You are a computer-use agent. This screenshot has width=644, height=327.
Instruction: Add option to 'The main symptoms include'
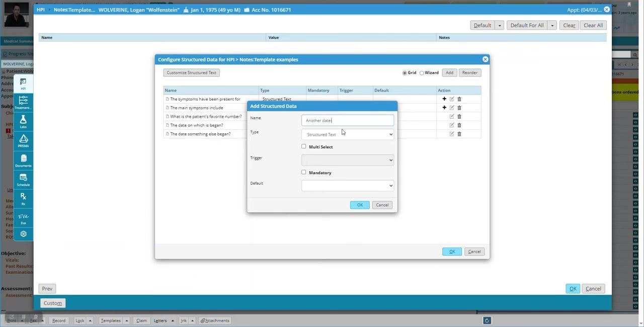coord(444,108)
